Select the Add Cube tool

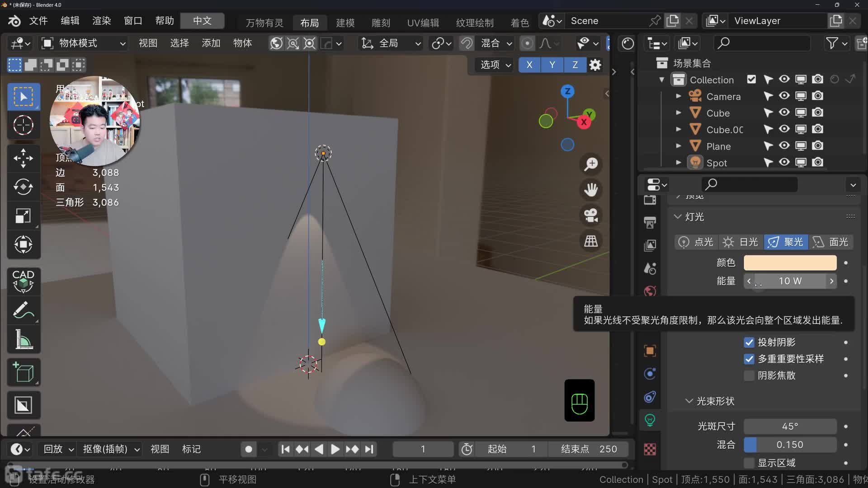(x=23, y=372)
